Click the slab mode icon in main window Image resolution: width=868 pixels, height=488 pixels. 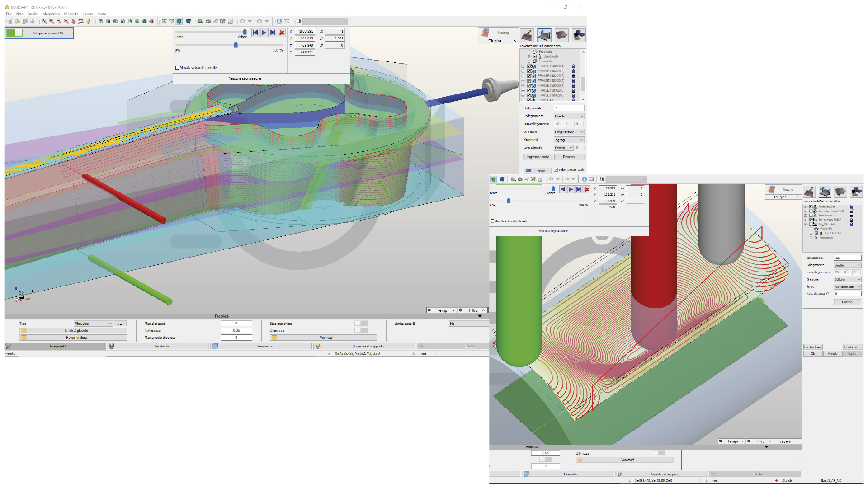(561, 35)
